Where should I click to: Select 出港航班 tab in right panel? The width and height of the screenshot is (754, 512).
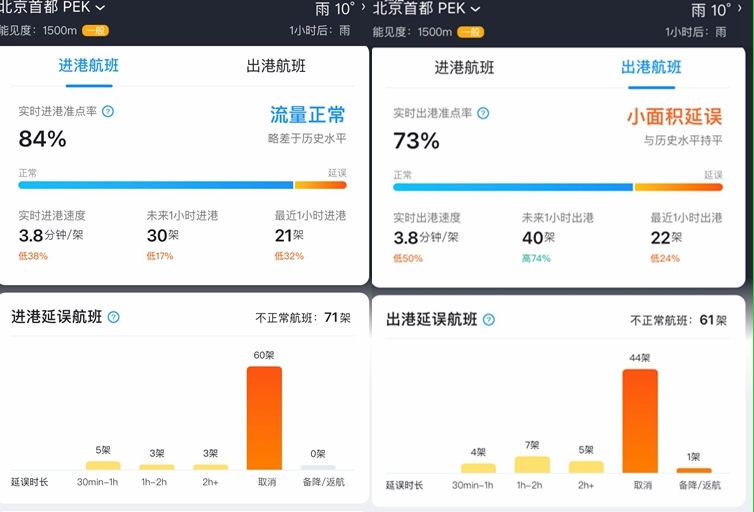click(652, 67)
